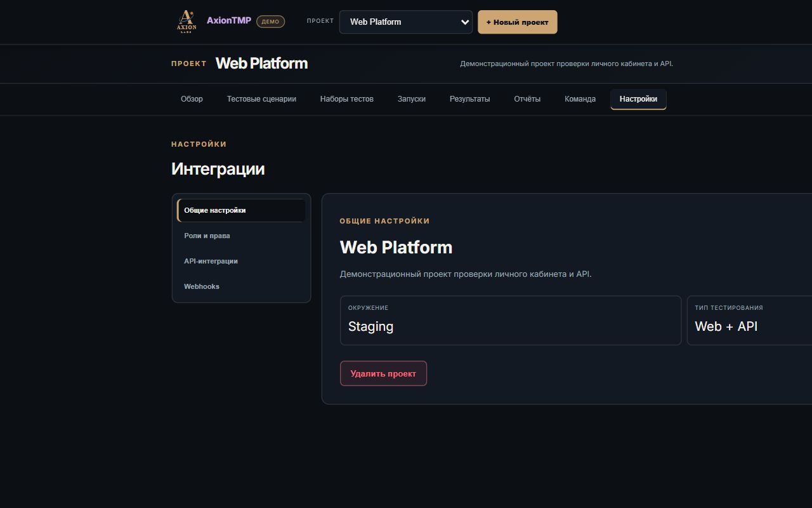The image size is (812, 508).
Task: Open Webhooks settings section
Action: (241, 286)
